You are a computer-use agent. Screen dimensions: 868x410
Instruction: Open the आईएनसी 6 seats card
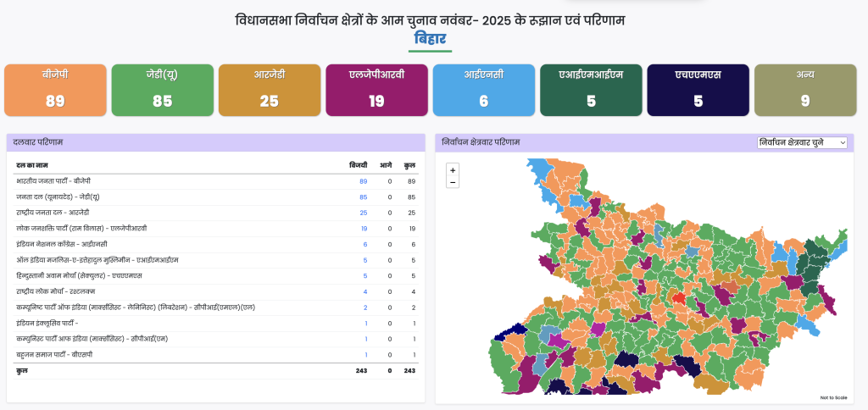[483, 90]
